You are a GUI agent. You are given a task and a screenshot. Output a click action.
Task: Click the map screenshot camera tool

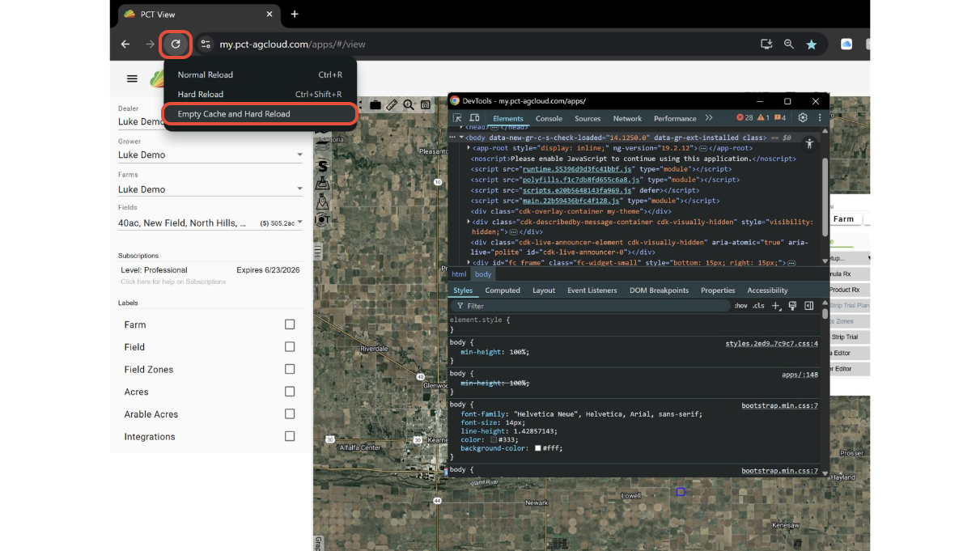[425, 104]
